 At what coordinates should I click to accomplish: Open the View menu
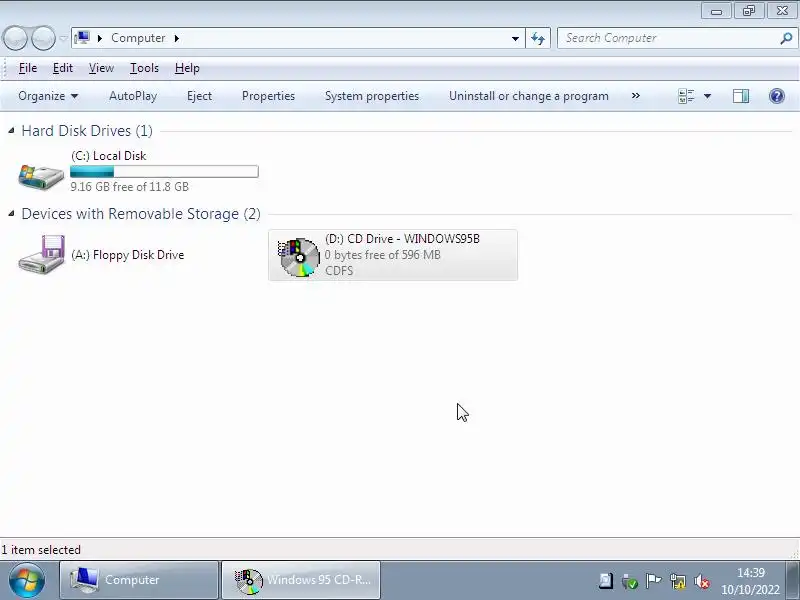click(101, 68)
